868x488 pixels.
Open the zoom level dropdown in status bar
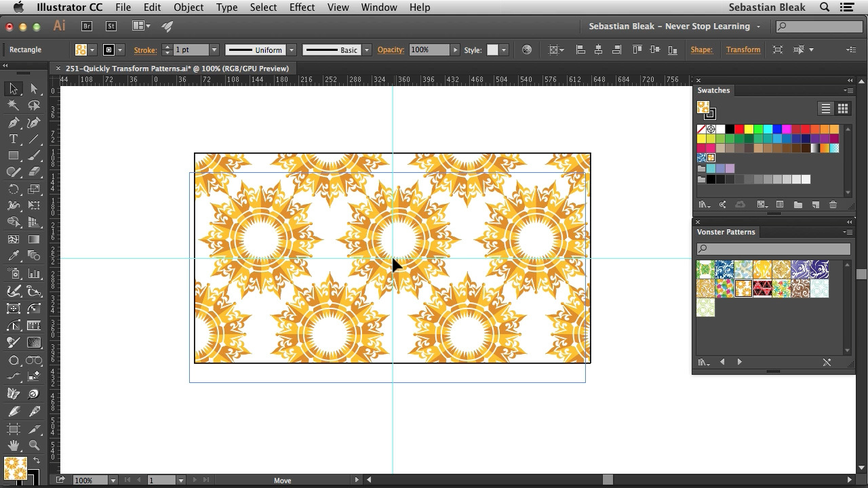[x=113, y=480]
